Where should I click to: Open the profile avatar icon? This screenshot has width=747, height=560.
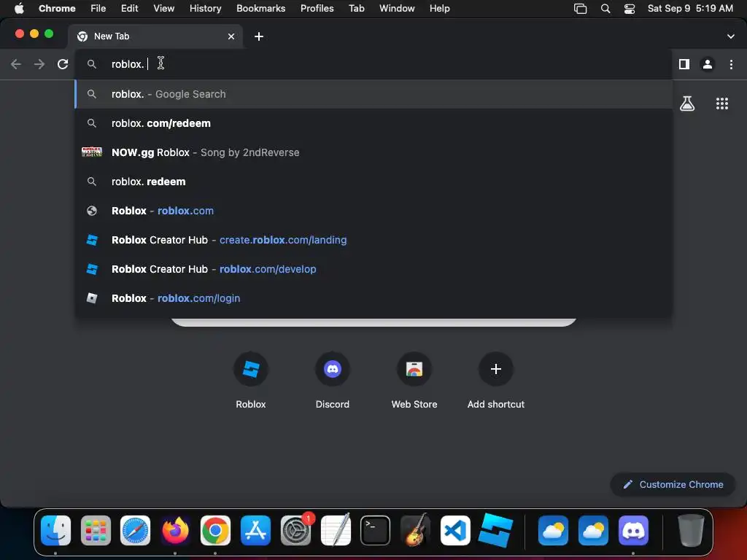point(708,64)
